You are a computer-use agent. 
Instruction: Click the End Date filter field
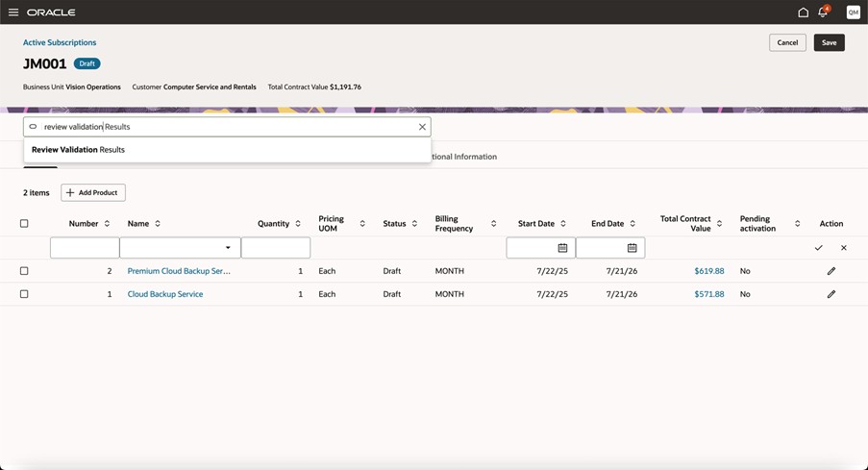(x=610, y=248)
